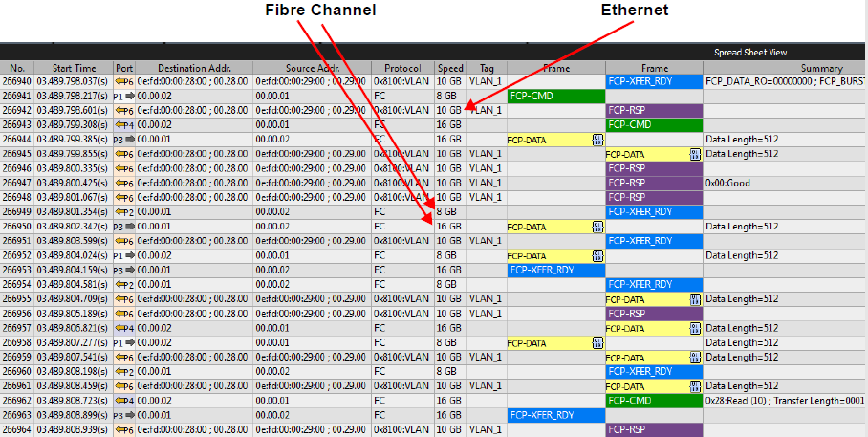Screen dimensions: 868x437
Task: Select the FCP-XFER_RDY cell in row 266954
Action: pyautogui.click(x=654, y=285)
